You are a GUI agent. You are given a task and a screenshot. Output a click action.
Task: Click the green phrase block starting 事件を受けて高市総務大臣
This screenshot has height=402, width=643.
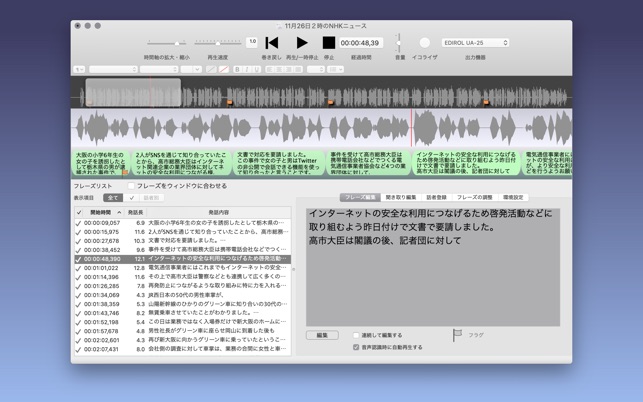coord(369,163)
